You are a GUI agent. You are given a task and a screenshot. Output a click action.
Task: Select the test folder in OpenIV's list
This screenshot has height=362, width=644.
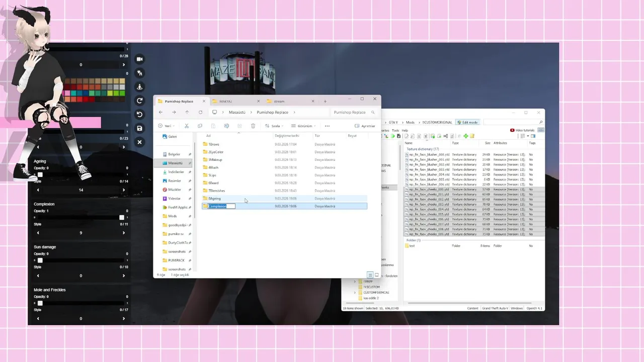[412, 246]
